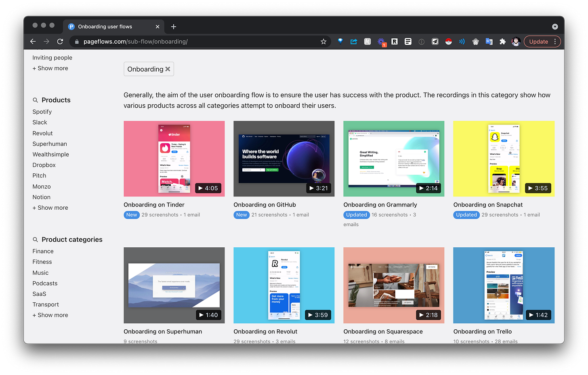Open the Grammarly onboarding video thumbnail
The image size is (588, 375).
coord(394,159)
